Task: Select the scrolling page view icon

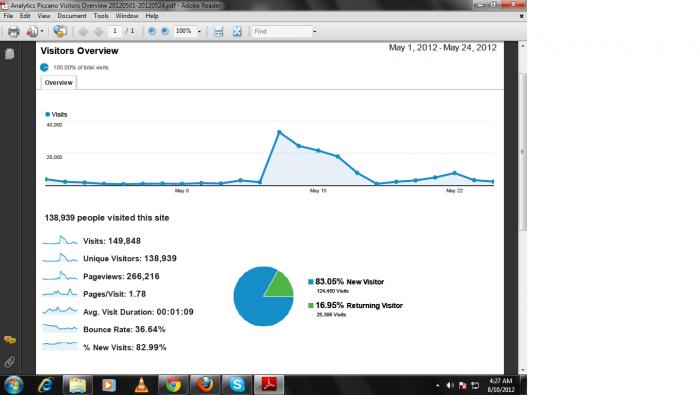Action: point(218,31)
